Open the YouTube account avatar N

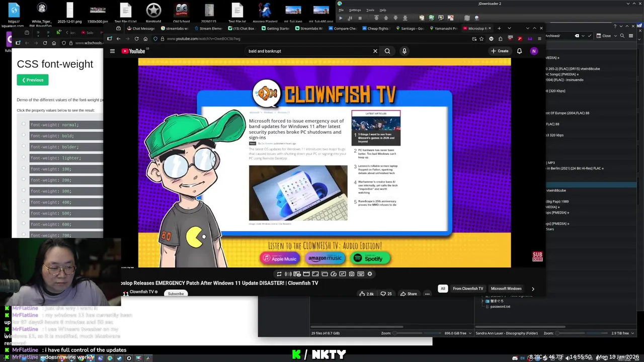click(534, 51)
